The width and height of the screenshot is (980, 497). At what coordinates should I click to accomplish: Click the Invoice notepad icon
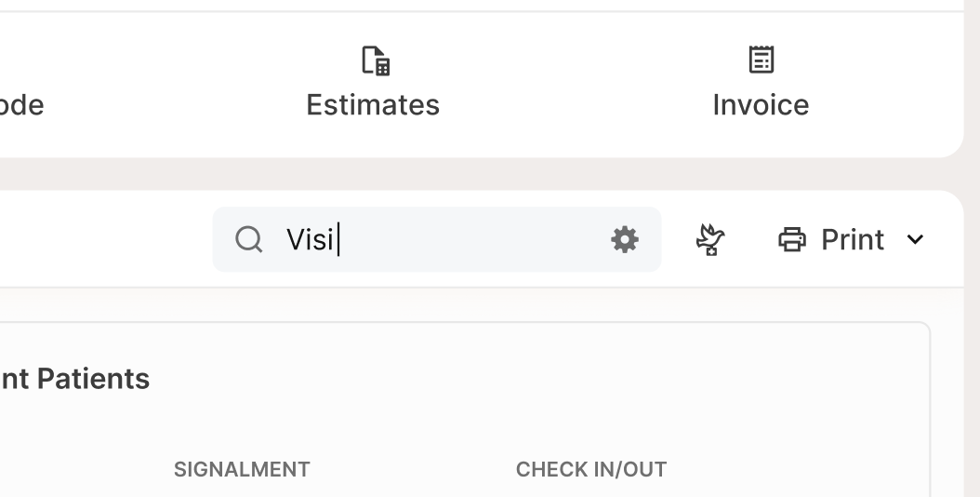tap(761, 60)
